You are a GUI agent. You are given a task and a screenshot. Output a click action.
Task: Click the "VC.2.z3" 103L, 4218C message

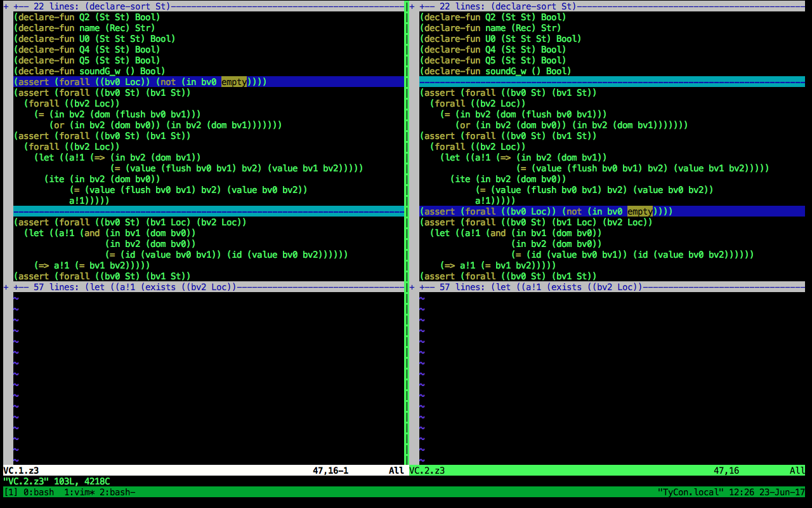coord(56,481)
